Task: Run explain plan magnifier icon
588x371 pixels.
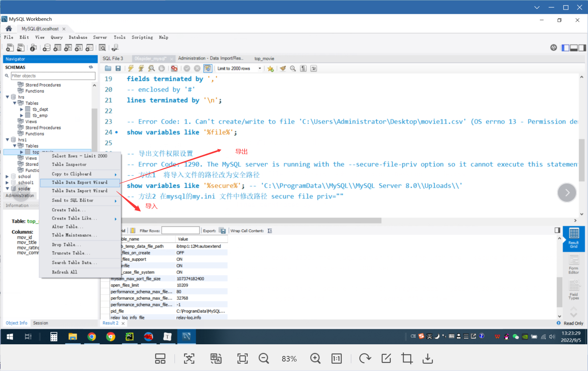Action: (x=151, y=68)
